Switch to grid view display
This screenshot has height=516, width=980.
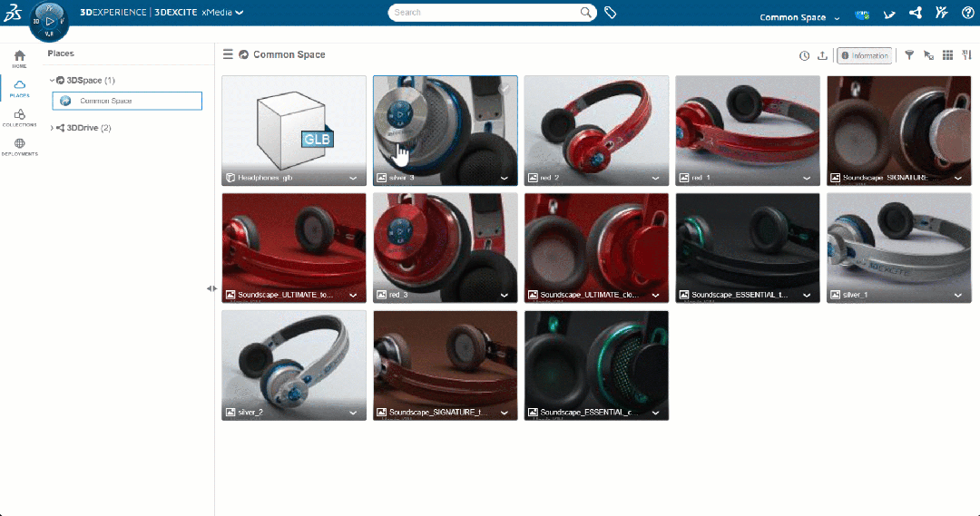pyautogui.click(x=947, y=55)
